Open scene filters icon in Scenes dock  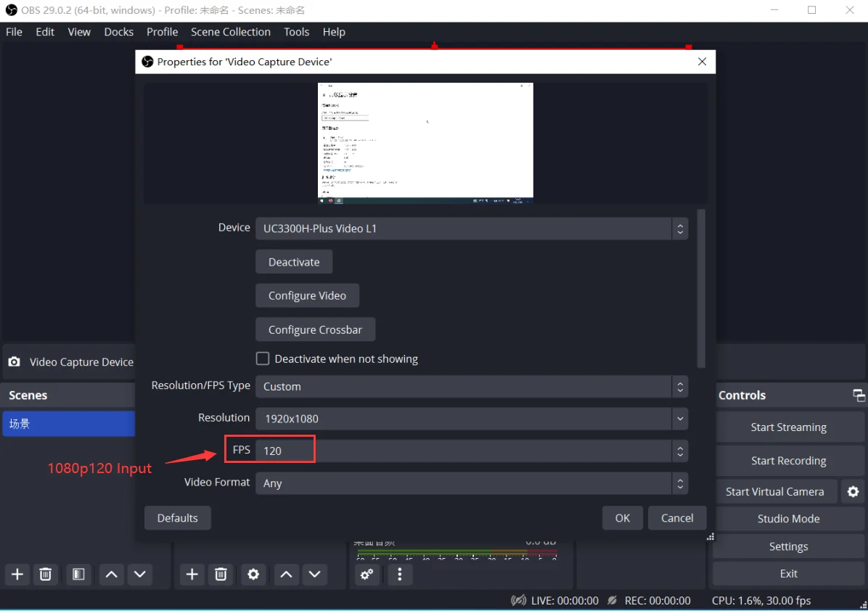pos(78,574)
